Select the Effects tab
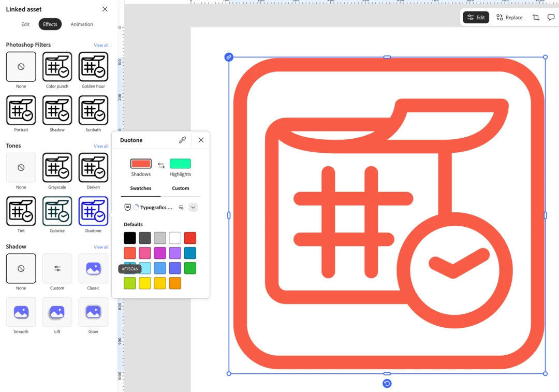This screenshot has width=559, height=392. 50,24
